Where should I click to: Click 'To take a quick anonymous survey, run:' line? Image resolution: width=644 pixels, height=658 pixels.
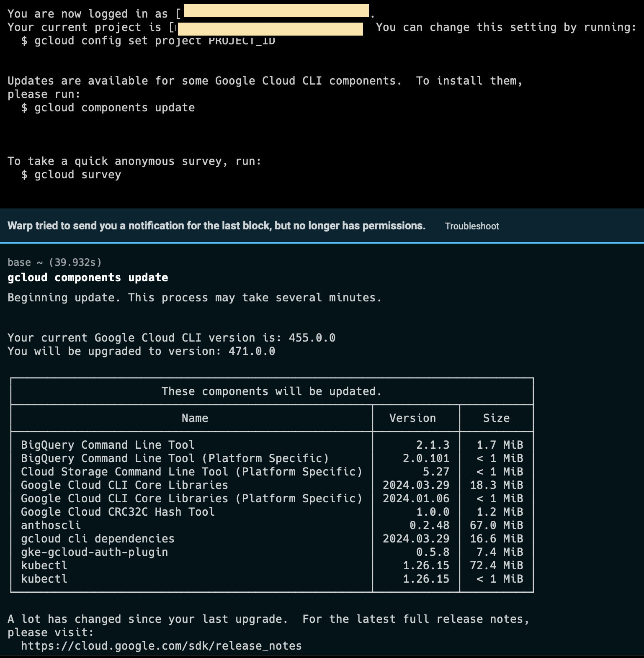click(134, 162)
